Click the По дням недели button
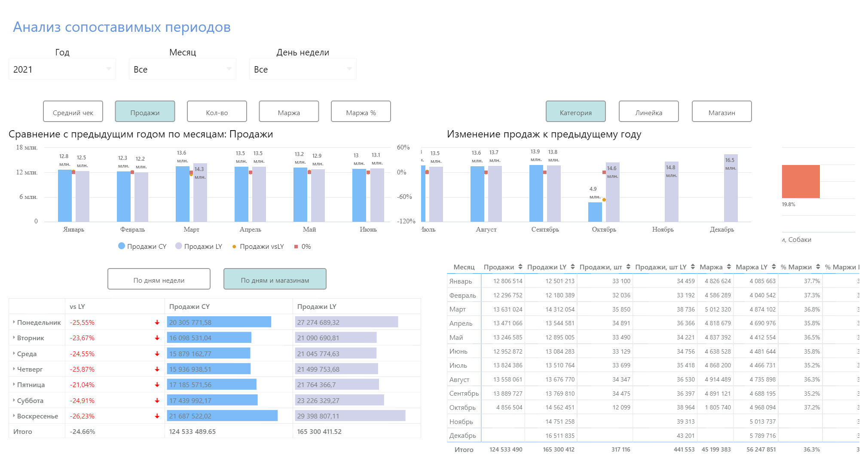Screen dimensions: 868x464 (159, 279)
